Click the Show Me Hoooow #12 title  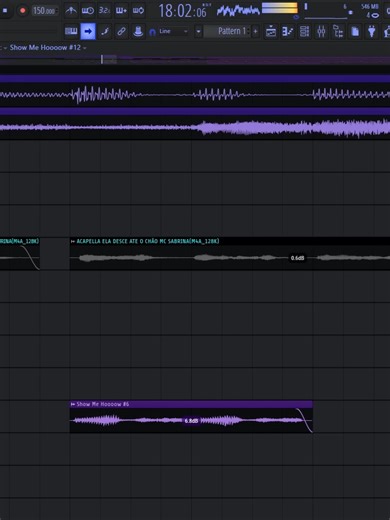click(x=45, y=48)
